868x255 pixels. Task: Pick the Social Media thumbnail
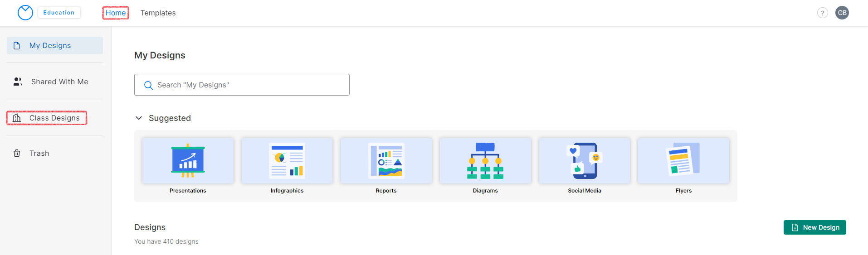click(x=585, y=161)
